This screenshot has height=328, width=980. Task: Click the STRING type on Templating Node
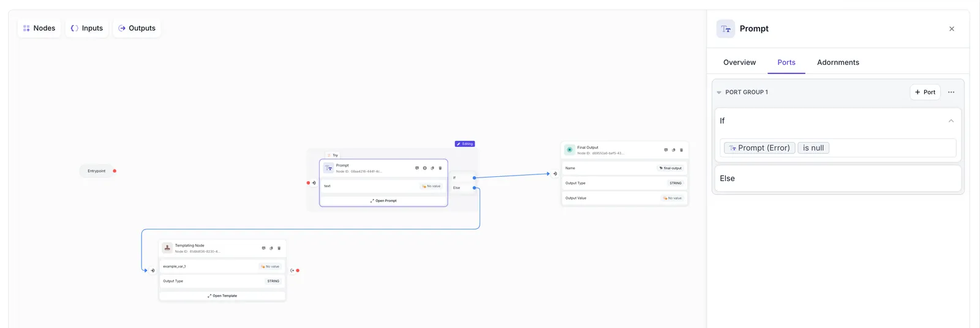tap(273, 281)
